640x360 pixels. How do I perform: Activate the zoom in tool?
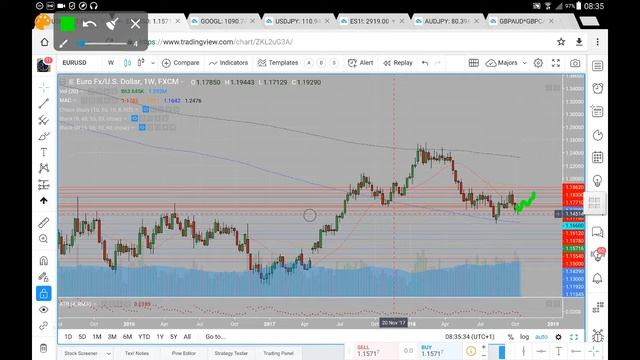pyautogui.click(x=44, y=239)
